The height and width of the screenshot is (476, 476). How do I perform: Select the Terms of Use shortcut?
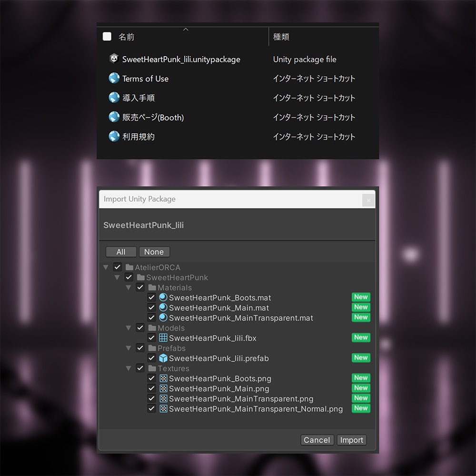[x=145, y=79]
